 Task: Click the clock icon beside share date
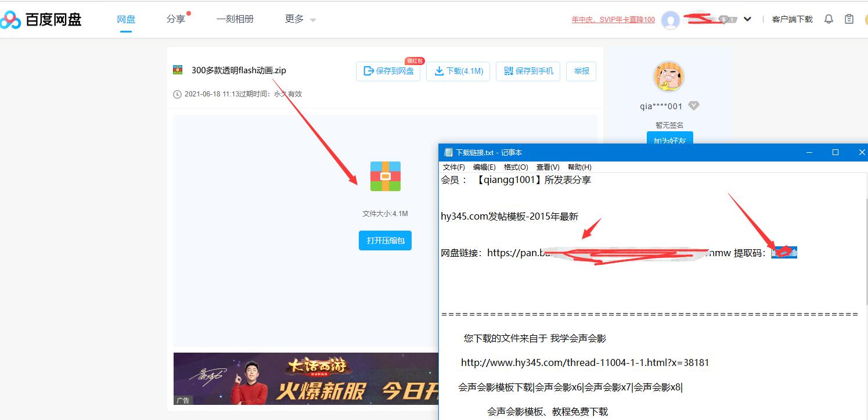[x=178, y=94]
